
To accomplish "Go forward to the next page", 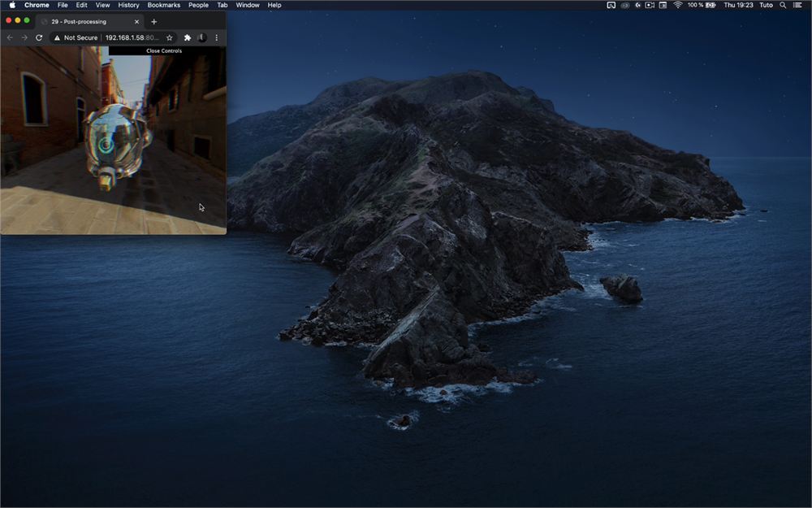I will point(24,38).
